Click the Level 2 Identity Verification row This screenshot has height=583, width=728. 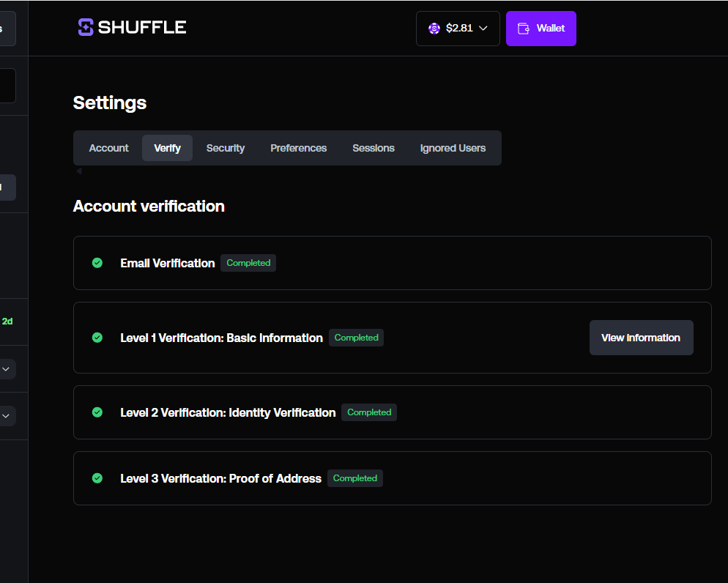tap(513, 412)
